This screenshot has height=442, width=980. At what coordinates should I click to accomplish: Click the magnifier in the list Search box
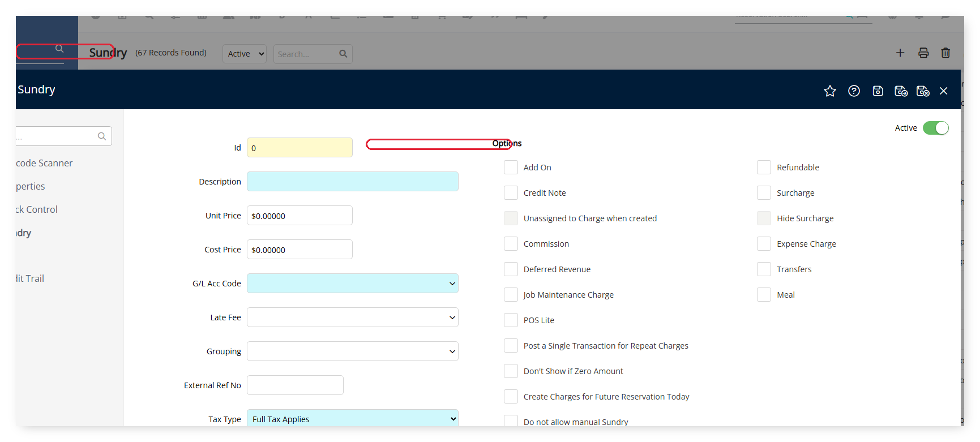point(343,54)
